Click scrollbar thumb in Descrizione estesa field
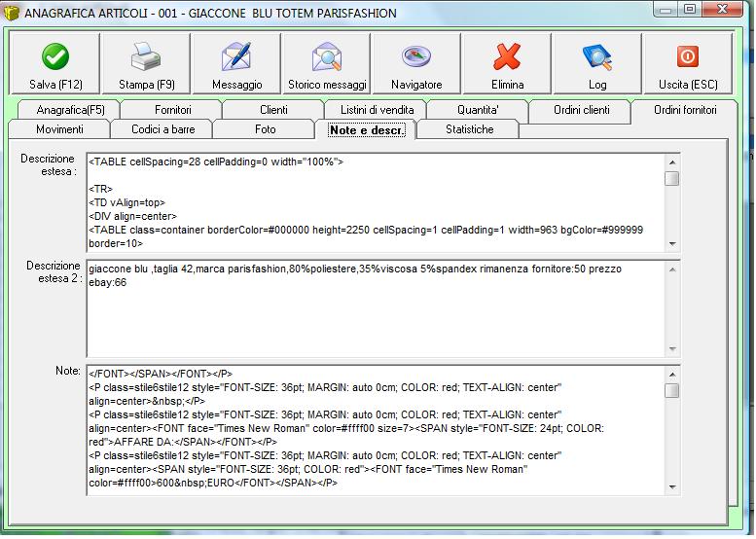Screen dimensions: 756x539 (672, 178)
